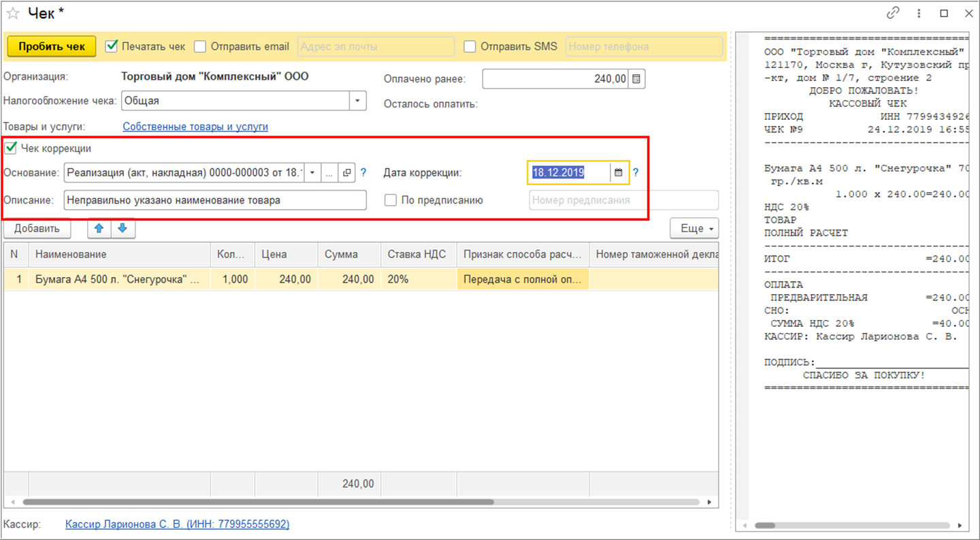This screenshot has height=540, width=980.
Task: Click the Описание text field
Action: [215, 200]
